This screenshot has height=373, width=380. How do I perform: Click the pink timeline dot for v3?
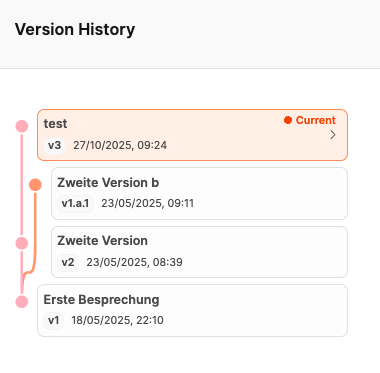tap(22, 126)
